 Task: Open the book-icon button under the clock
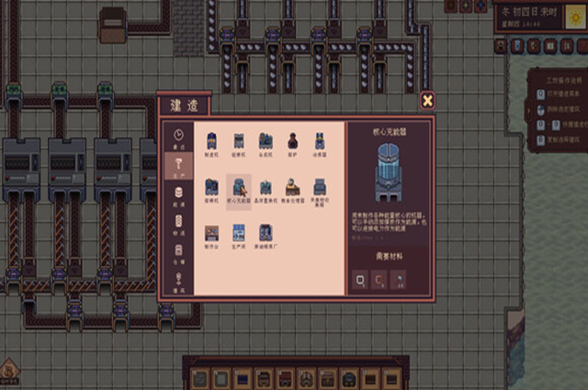click(550, 46)
